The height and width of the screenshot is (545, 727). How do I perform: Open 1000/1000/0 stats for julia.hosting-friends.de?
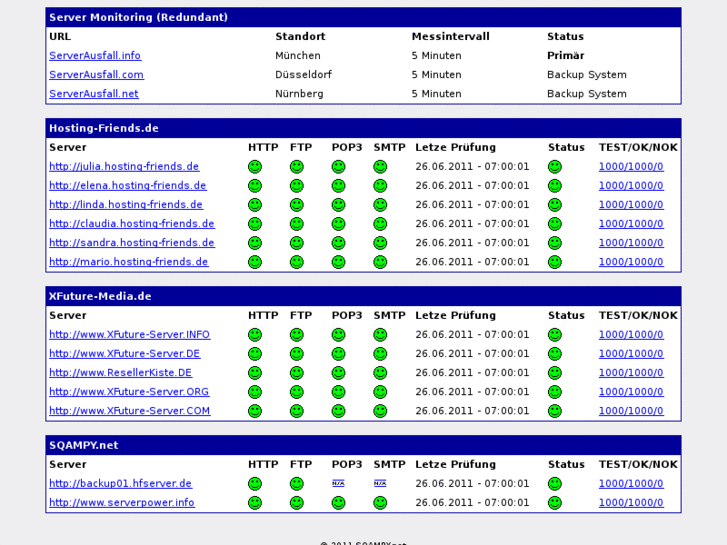(x=631, y=167)
